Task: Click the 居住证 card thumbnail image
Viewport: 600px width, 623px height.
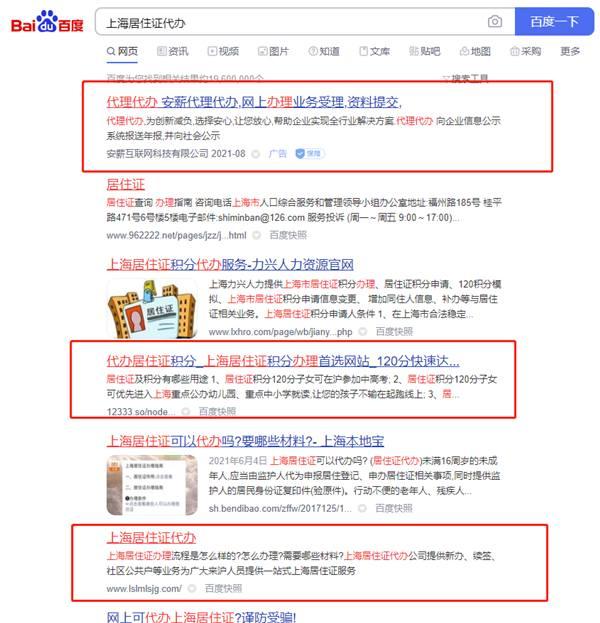Action: [x=153, y=308]
